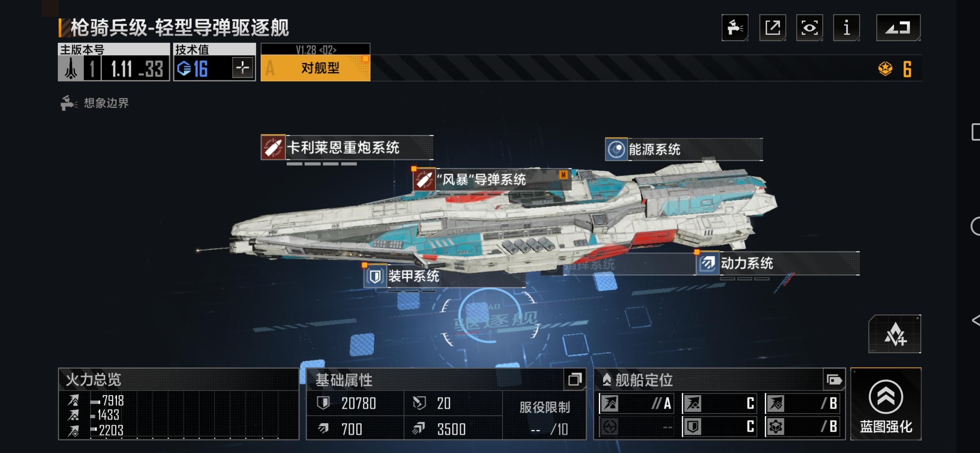The width and height of the screenshot is (980, 453).
Task: Open the paint spray customization icon
Action: click(735, 27)
